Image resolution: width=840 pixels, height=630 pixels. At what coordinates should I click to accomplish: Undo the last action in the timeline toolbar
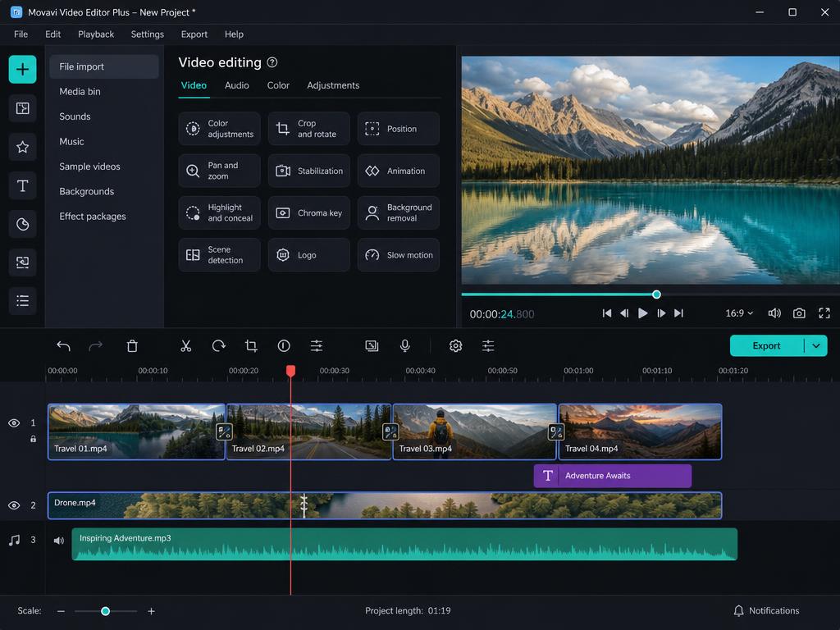point(63,346)
